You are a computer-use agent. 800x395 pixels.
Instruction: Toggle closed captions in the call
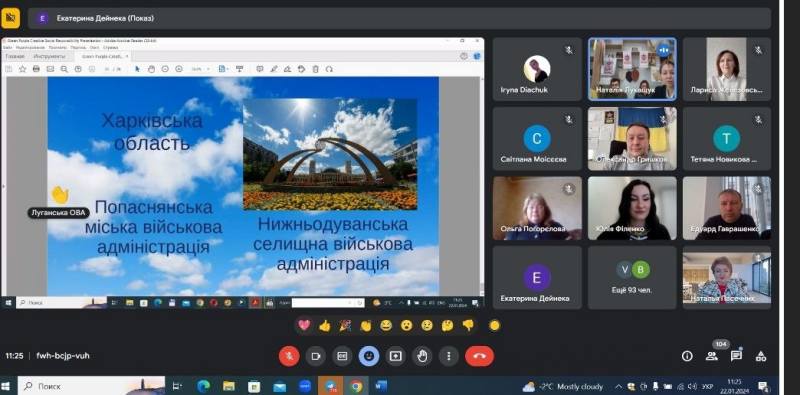click(x=342, y=356)
